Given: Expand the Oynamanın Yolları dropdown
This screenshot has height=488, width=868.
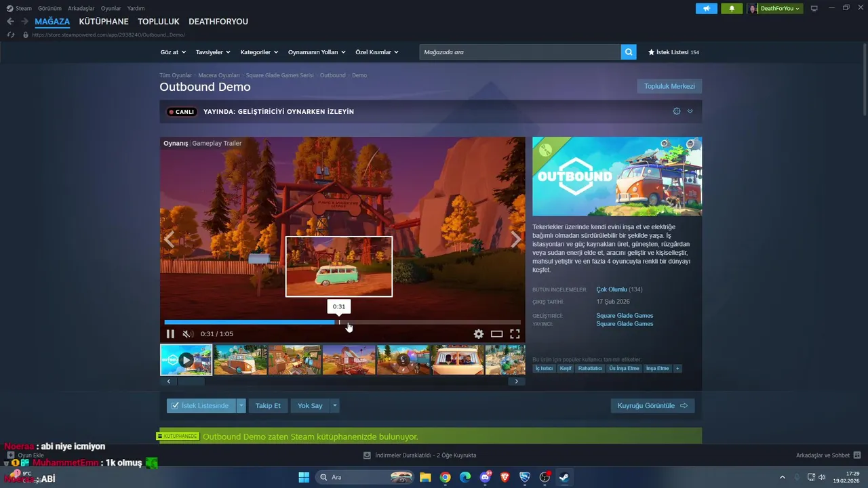Looking at the screenshot, I should click(317, 52).
